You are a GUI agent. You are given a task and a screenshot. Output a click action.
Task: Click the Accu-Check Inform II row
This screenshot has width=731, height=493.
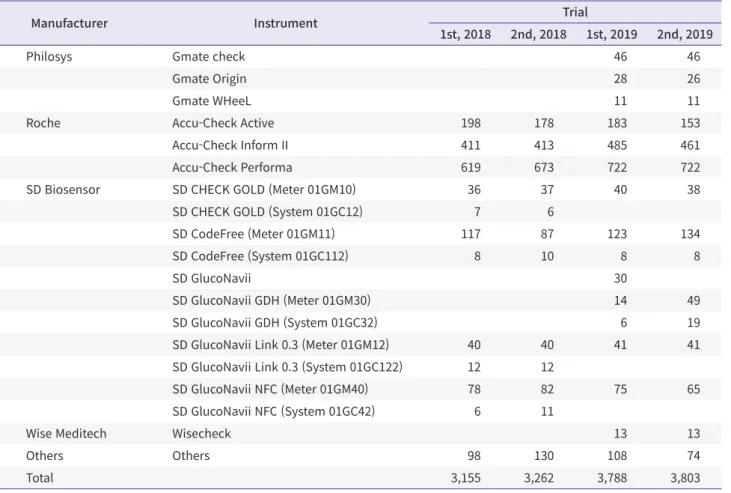point(361,145)
